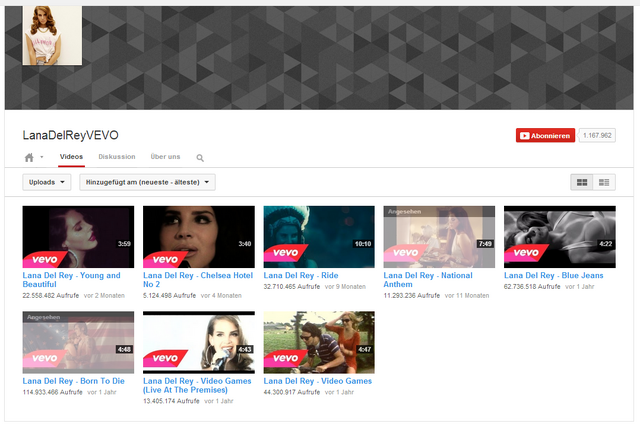Play the 4:47 Video Games thumbnail
This screenshot has width=640, height=427.
[319, 342]
